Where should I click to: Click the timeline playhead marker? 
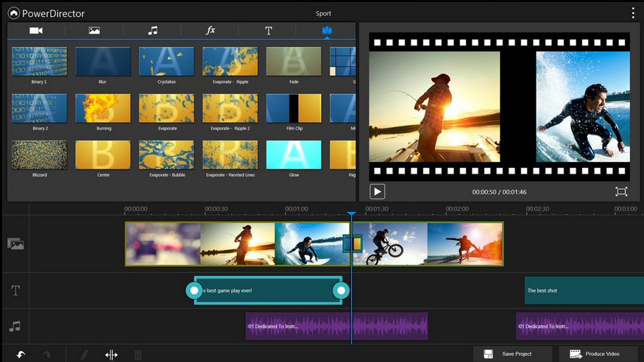tap(352, 215)
